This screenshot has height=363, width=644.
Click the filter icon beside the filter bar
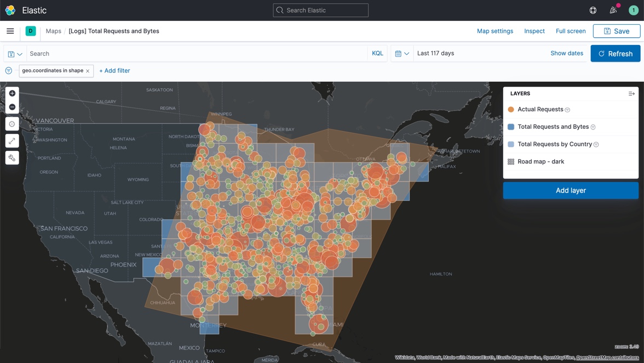(8, 70)
